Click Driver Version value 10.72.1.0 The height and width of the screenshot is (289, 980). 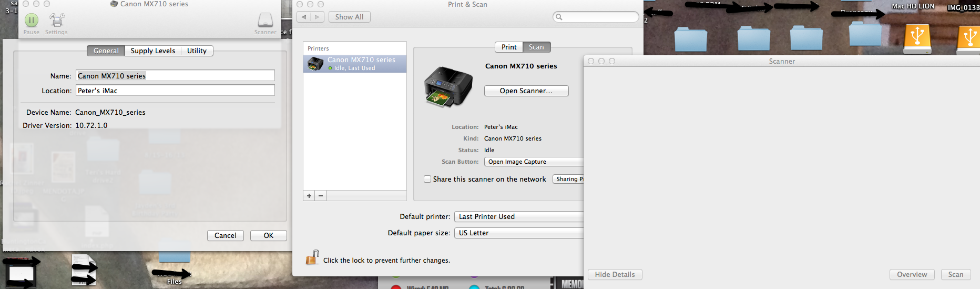coord(91,125)
